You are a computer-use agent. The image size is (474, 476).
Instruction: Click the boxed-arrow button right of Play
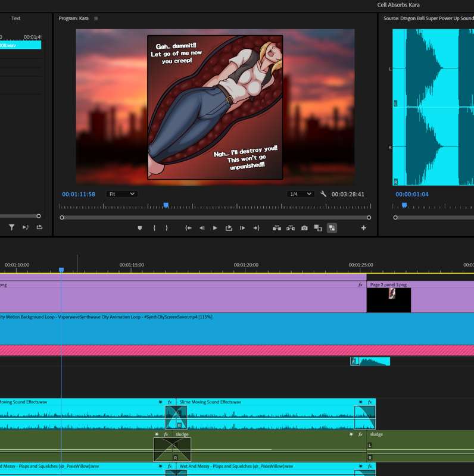(229, 228)
